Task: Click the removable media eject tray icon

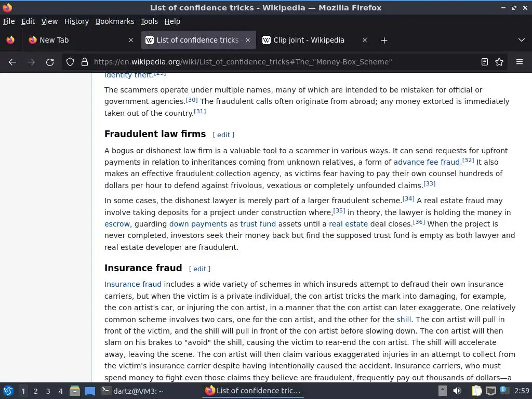Action: (443, 391)
